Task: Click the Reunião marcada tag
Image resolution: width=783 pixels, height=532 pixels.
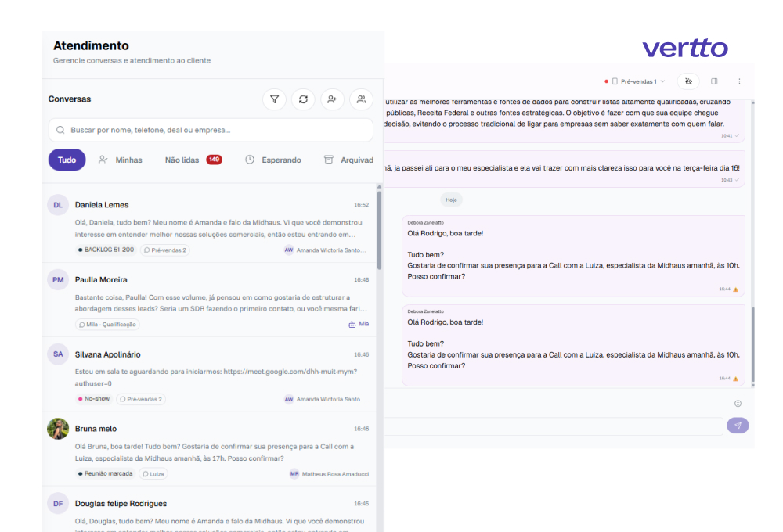Action: click(x=106, y=473)
